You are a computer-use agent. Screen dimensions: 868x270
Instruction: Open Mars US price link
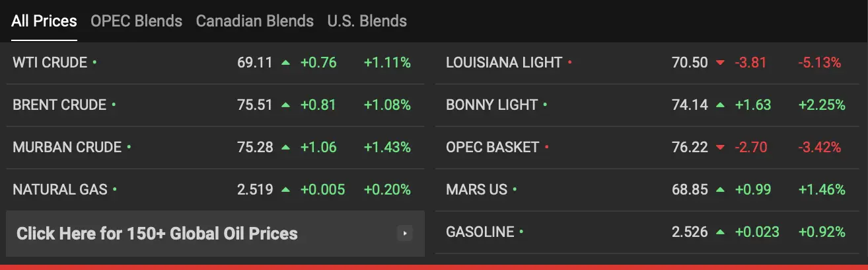tap(477, 190)
